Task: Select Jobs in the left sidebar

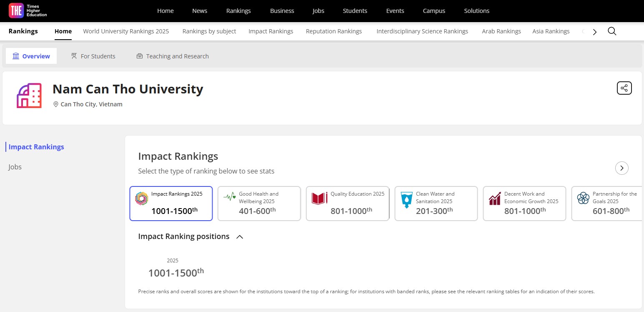Action: point(15,167)
